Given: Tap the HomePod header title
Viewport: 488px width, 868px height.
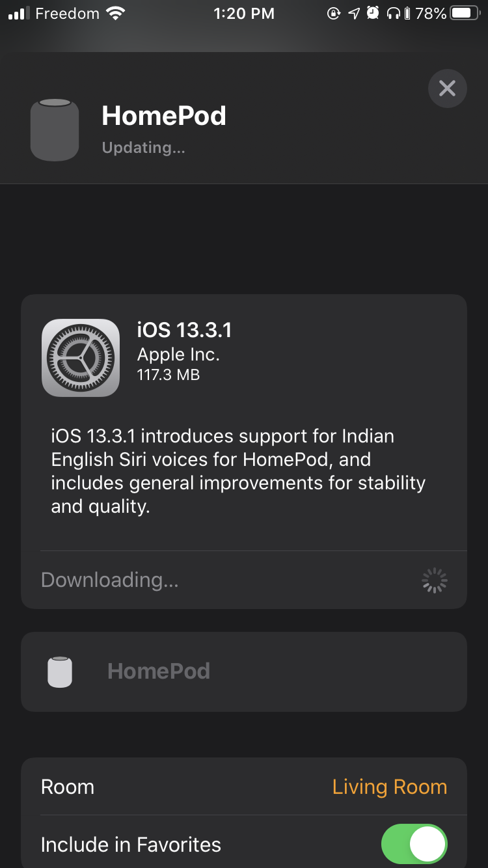Looking at the screenshot, I should (164, 116).
